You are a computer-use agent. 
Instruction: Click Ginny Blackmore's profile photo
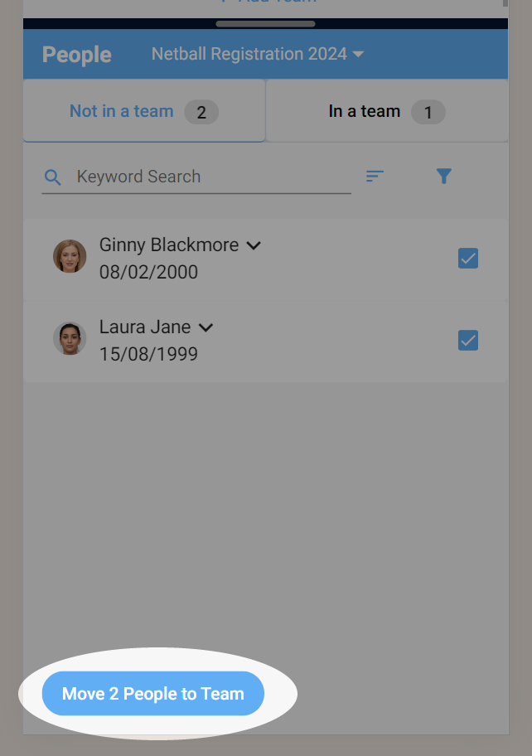coord(70,256)
